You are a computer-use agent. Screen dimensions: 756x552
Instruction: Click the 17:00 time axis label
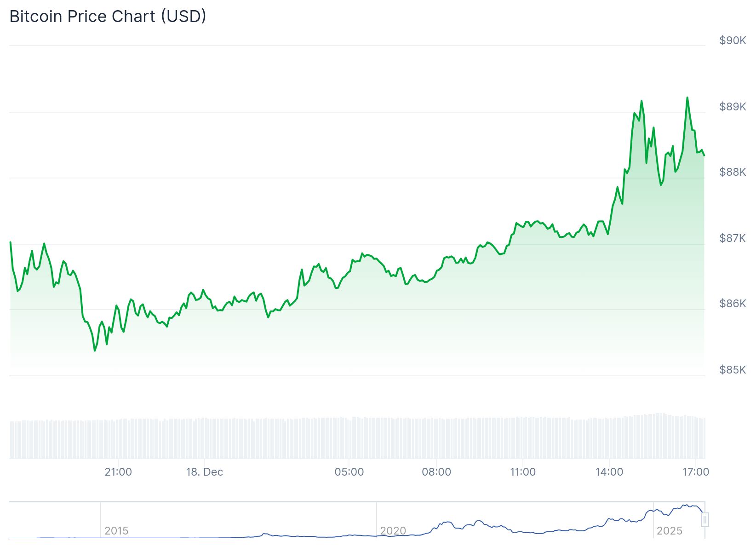696,472
